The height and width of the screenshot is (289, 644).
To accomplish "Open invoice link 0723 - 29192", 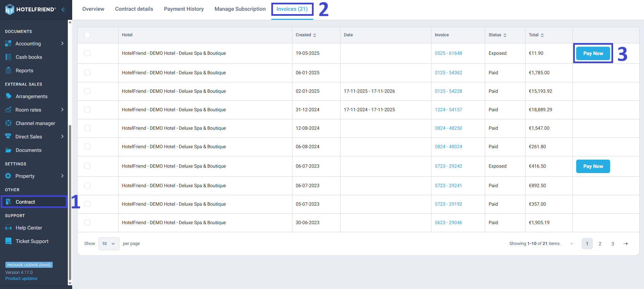I will (448, 204).
